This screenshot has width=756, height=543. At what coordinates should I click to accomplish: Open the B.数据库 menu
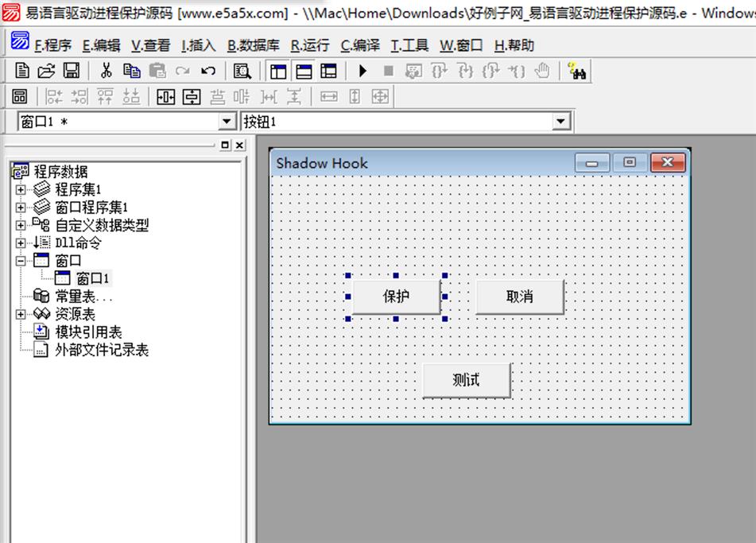pos(254,45)
